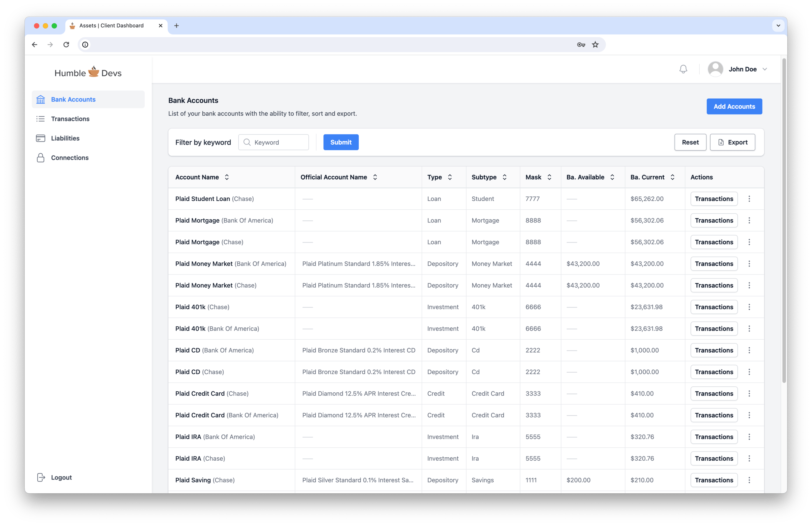
Task: Open more actions for Plaid 401k (Chase)
Action: (749, 307)
